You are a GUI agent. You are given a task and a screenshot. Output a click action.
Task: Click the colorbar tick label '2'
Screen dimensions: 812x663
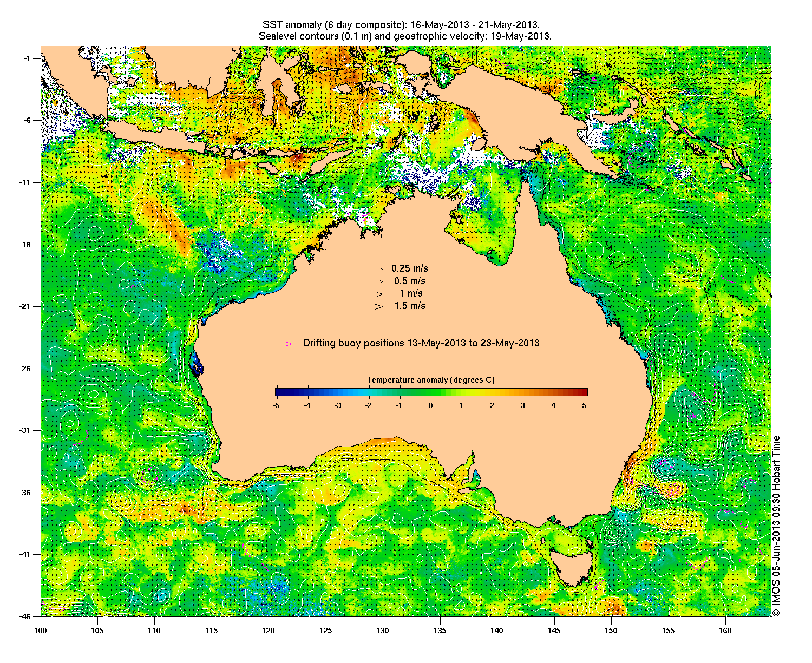coord(492,405)
